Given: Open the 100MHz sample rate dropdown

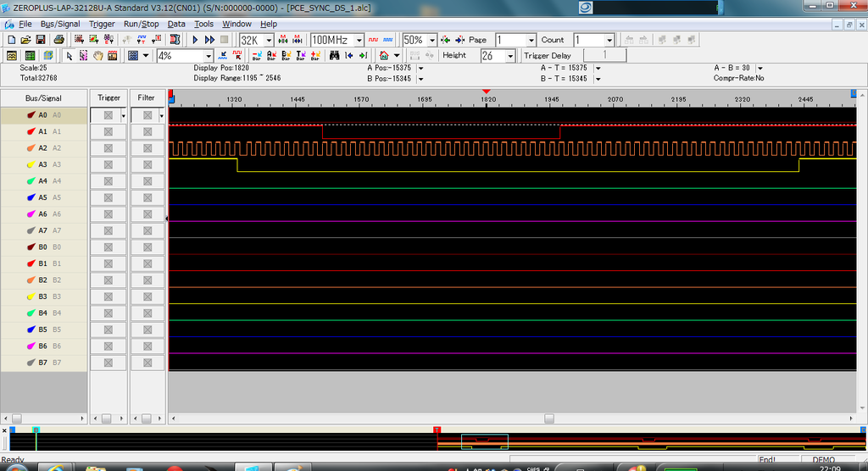Looking at the screenshot, I should click(x=359, y=40).
